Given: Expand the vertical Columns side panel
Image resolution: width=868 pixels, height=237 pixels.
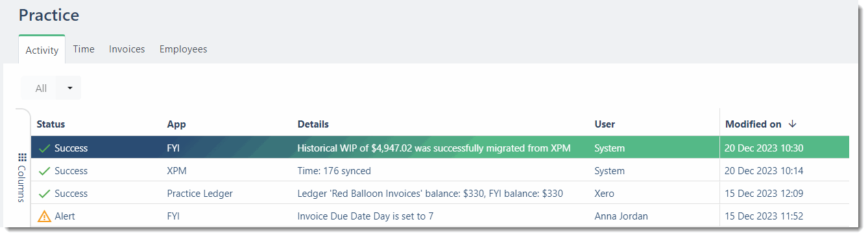Looking at the screenshot, I should (22, 178).
